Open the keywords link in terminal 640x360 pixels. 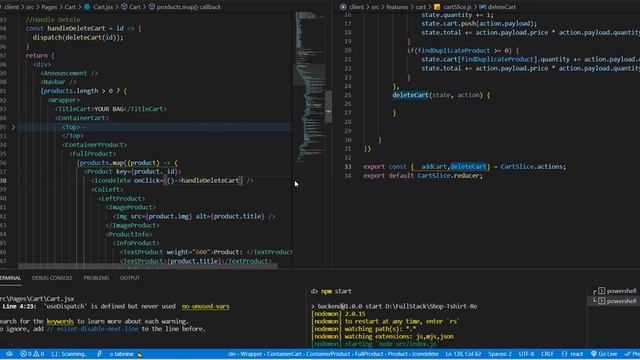pyautogui.click(x=60, y=322)
